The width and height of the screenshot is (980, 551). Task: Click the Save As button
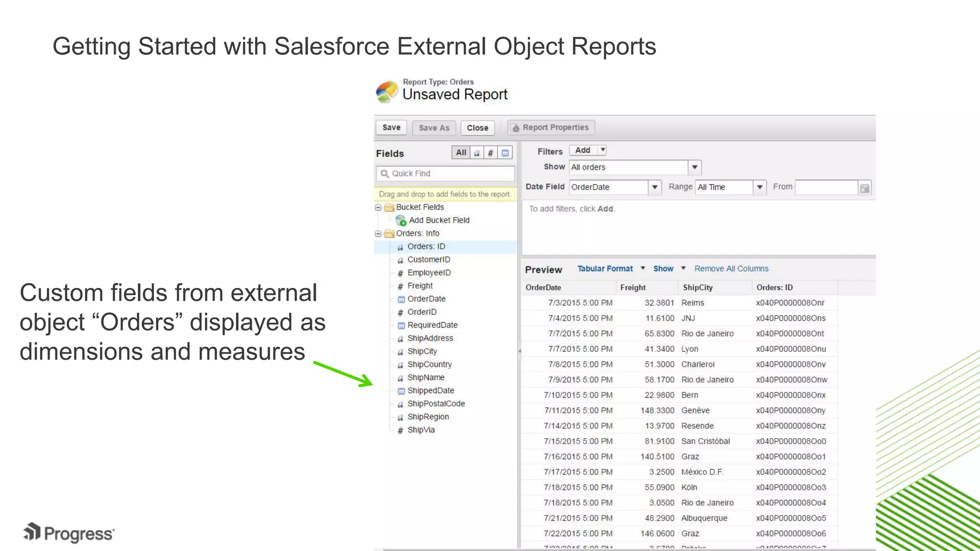tap(434, 128)
